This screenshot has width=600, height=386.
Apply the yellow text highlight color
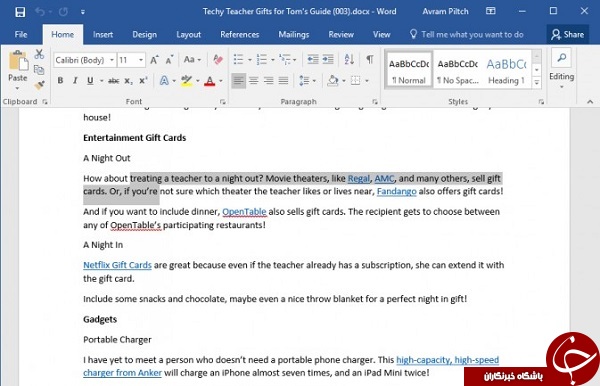[x=187, y=81]
